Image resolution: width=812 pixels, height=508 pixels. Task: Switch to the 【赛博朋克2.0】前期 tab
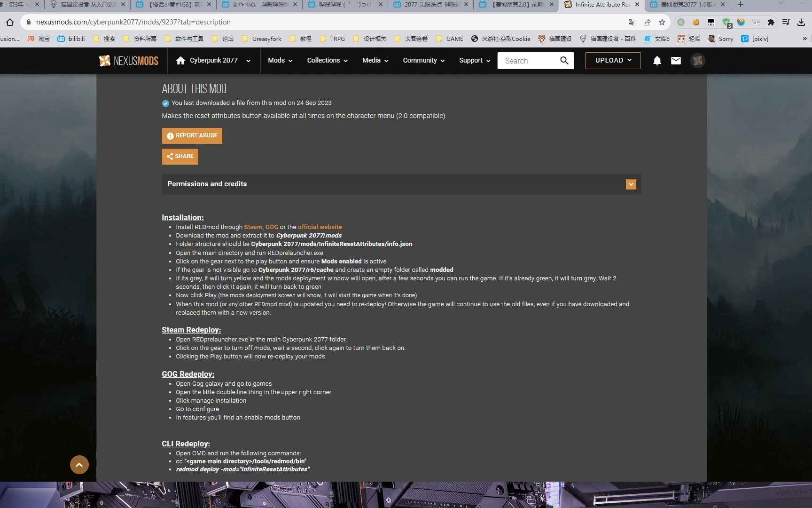click(x=517, y=5)
